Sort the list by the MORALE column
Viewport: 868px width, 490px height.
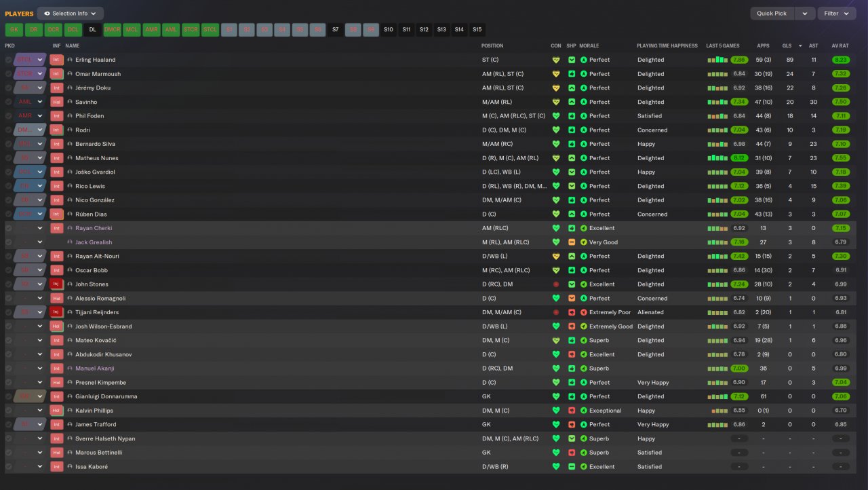point(589,46)
